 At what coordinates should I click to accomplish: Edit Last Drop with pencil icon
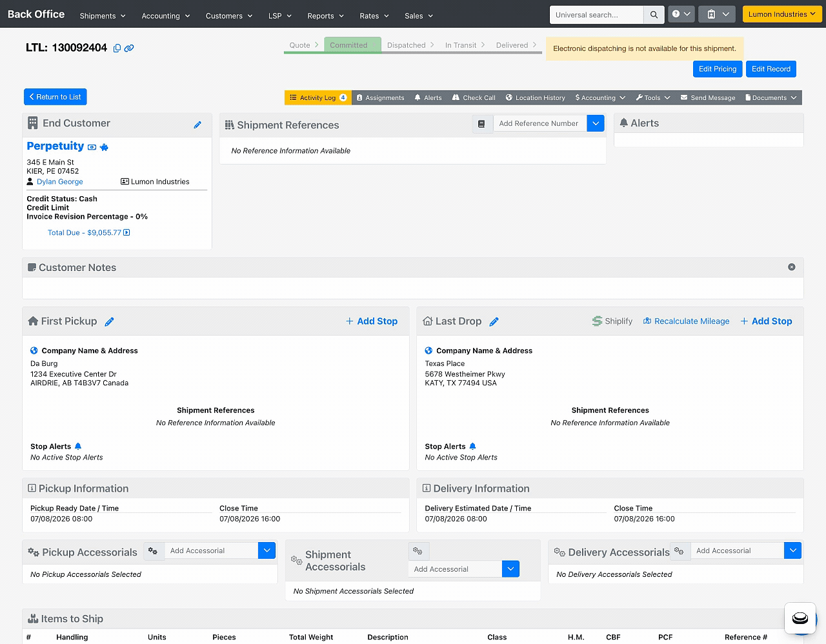pyautogui.click(x=494, y=321)
